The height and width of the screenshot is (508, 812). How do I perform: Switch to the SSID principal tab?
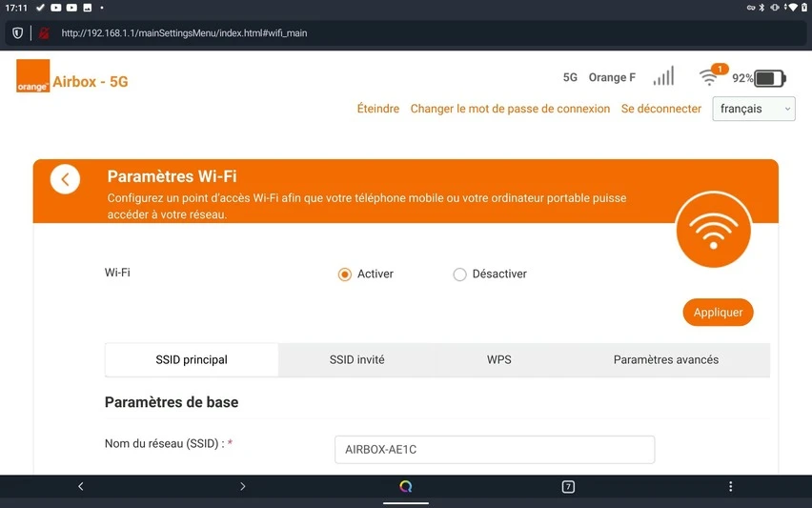pyautogui.click(x=192, y=360)
